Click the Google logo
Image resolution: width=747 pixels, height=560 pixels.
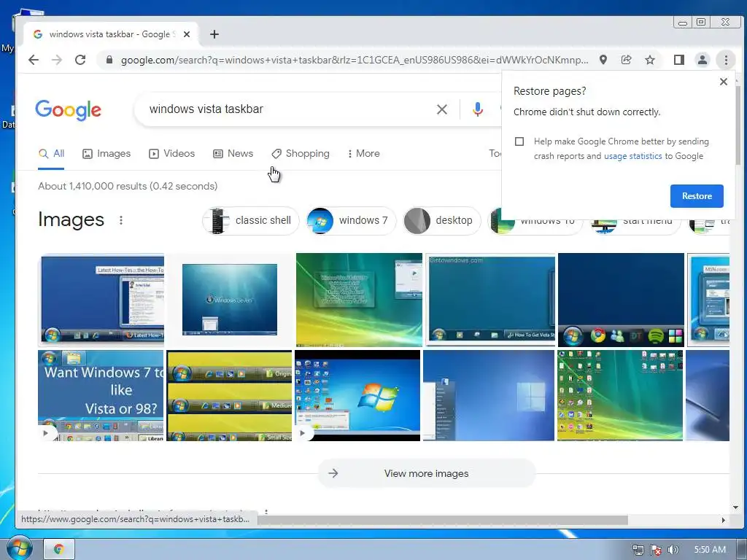pos(68,110)
